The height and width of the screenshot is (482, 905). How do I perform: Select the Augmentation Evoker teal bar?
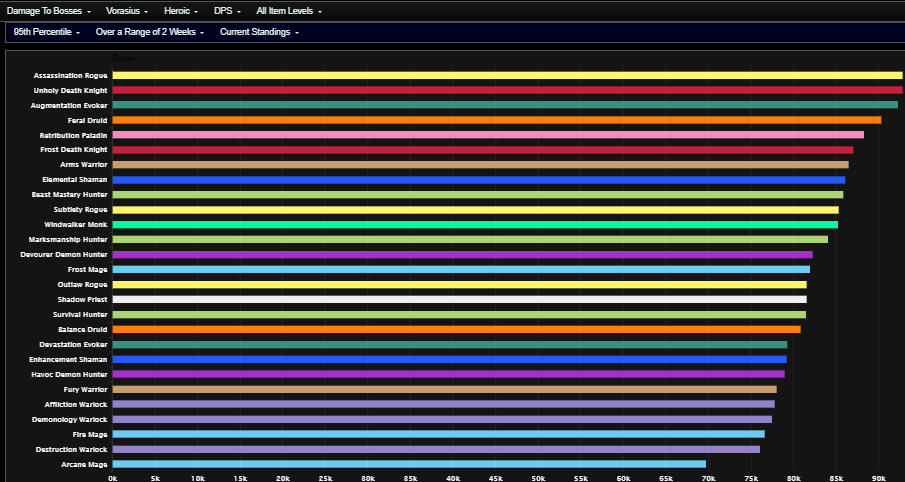pos(505,105)
